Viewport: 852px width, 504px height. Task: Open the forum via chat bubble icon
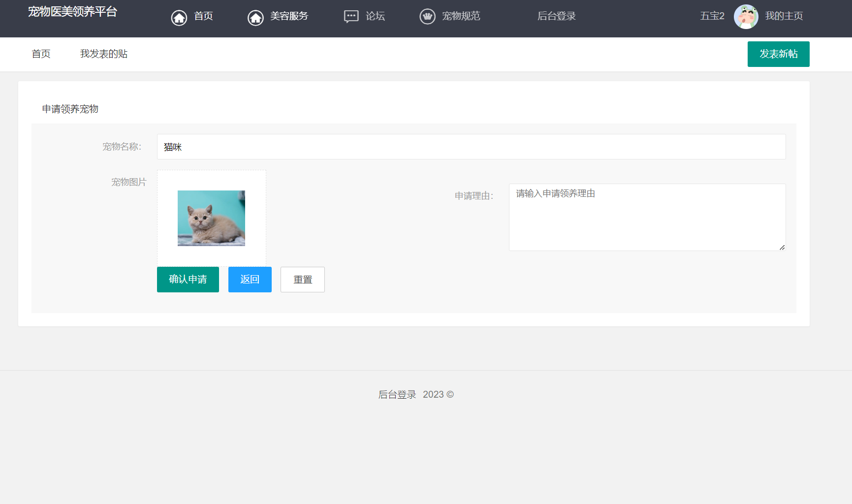[350, 16]
